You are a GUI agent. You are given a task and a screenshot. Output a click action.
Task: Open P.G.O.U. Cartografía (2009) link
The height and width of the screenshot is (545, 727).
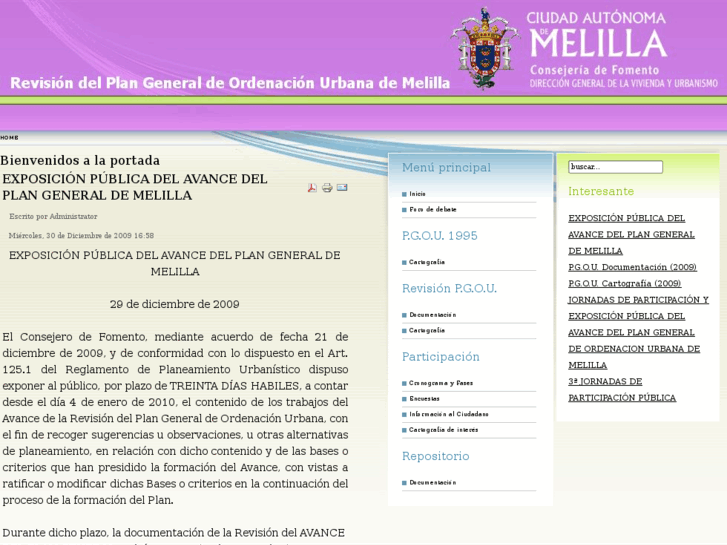[625, 283]
